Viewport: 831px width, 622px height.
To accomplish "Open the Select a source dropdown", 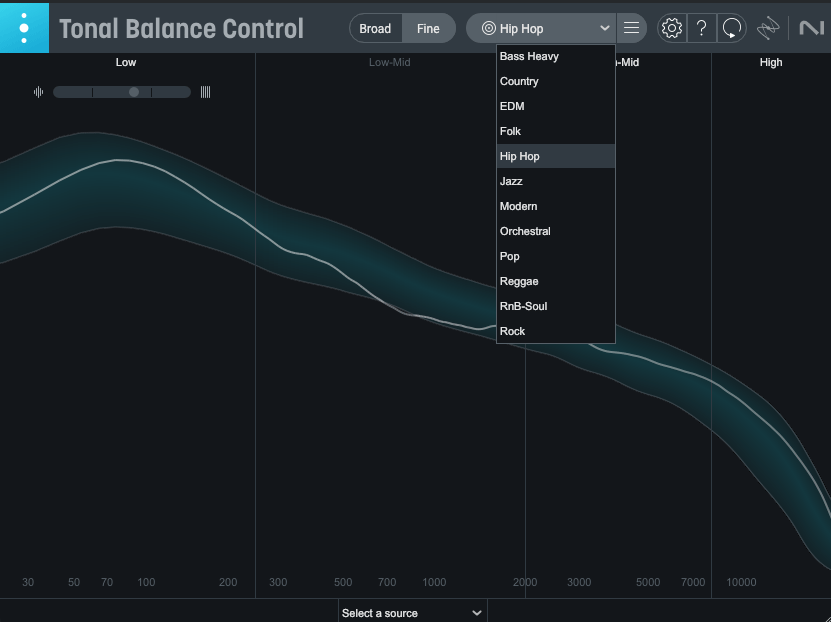I will pos(412,613).
